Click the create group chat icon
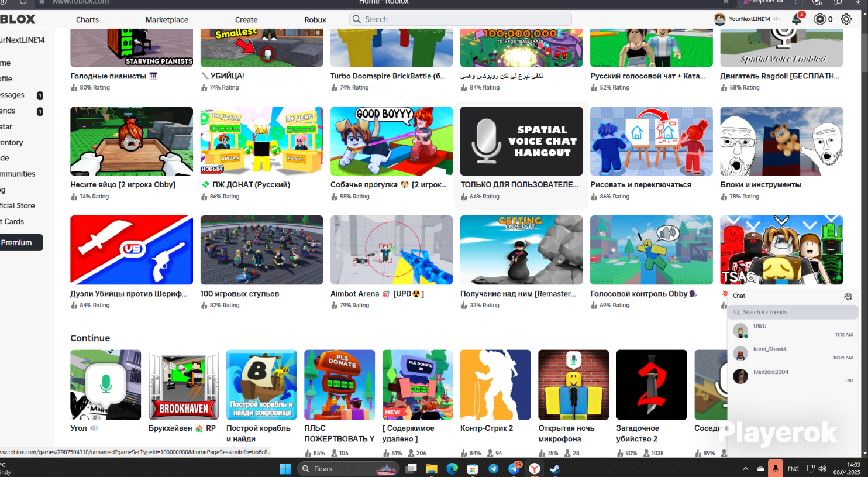Image resolution: width=868 pixels, height=477 pixels. 848,296
